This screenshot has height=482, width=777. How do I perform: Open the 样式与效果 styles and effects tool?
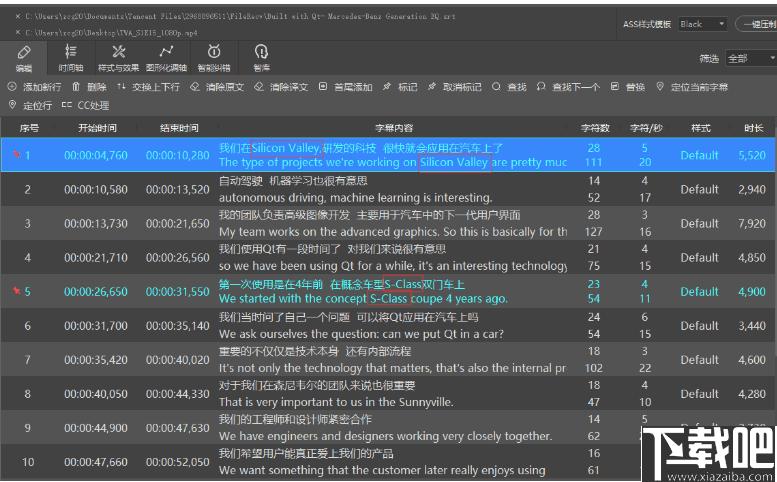click(x=118, y=58)
